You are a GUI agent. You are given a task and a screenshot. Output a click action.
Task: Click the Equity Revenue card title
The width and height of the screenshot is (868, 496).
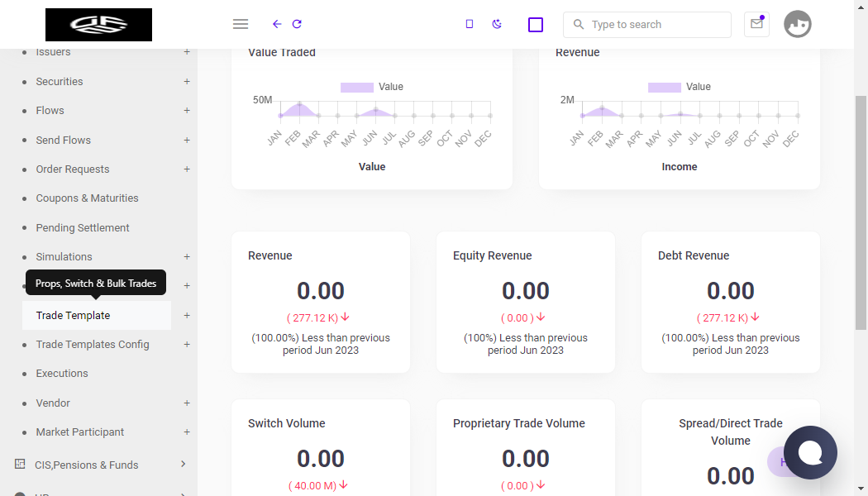coord(492,255)
